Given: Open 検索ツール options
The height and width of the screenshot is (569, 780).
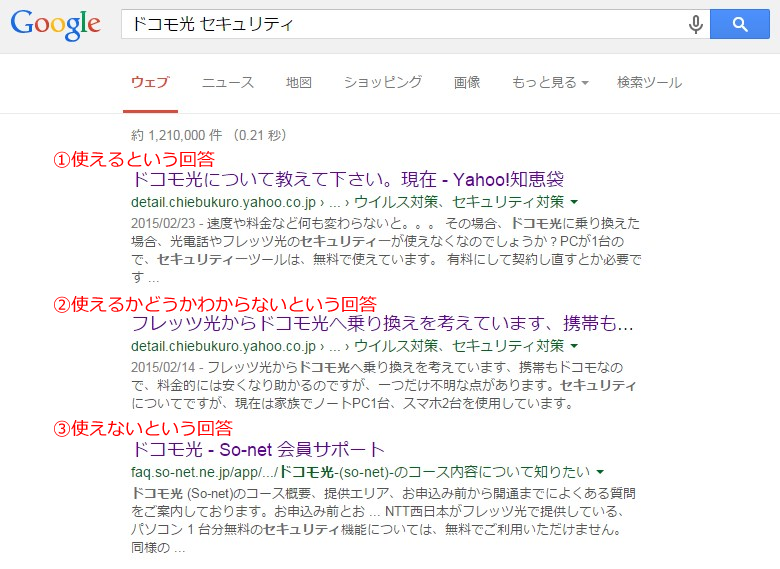Looking at the screenshot, I should coord(649,82).
